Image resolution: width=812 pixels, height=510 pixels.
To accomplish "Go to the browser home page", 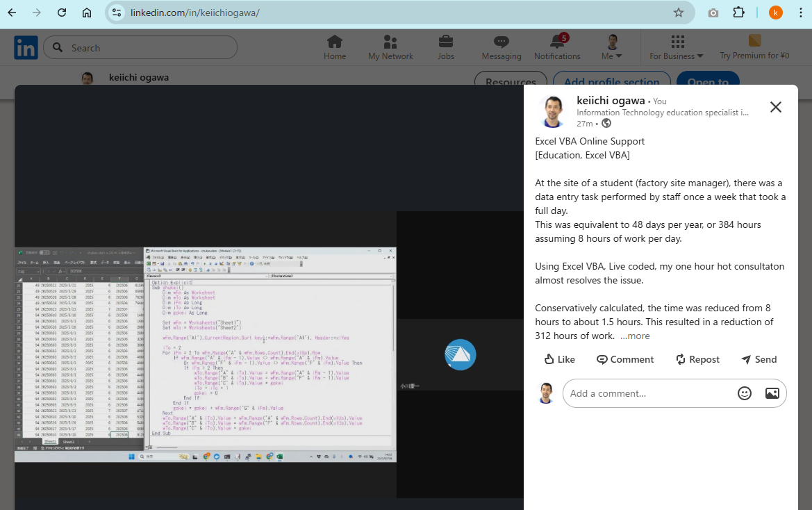I will click(87, 13).
